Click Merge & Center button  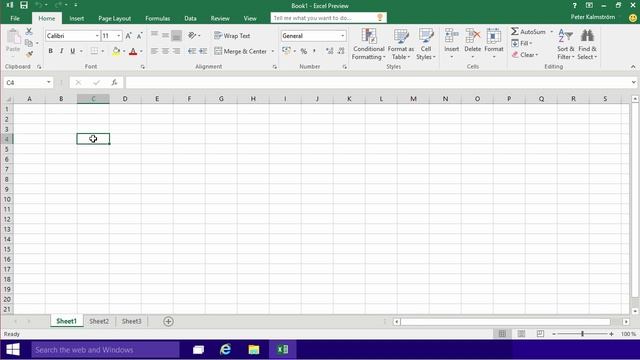click(240, 51)
